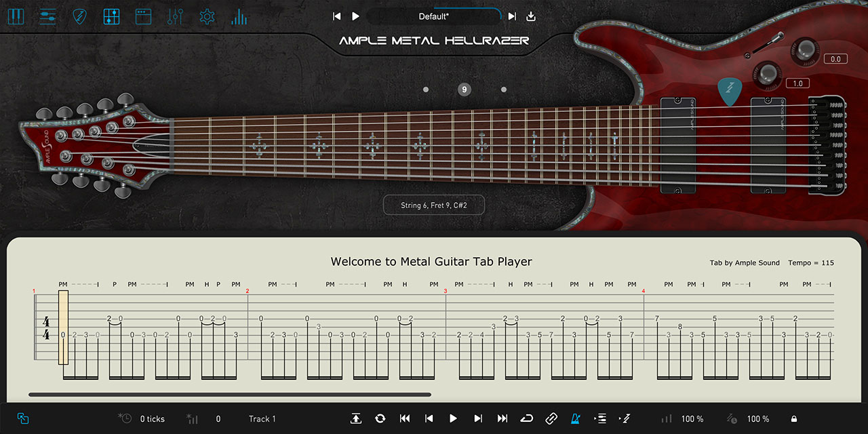Click the velocity offset value 0
The width and height of the screenshot is (868, 434).
coord(218,419)
